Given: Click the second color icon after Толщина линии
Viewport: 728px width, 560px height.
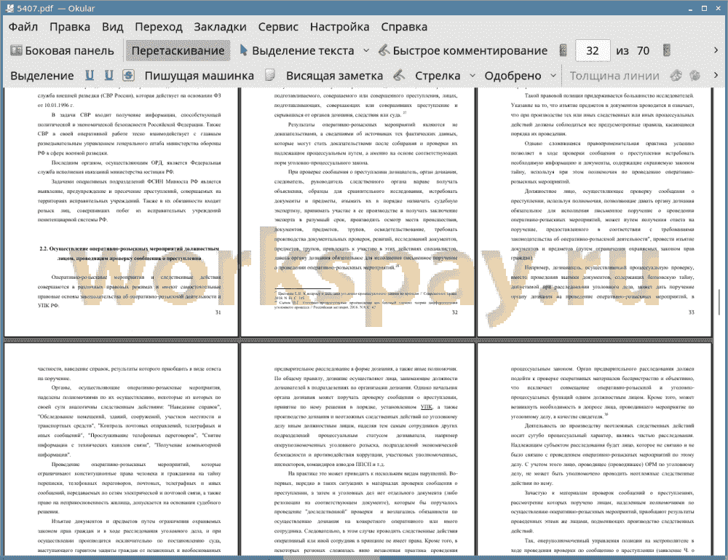Looking at the screenshot, I should (695, 75).
